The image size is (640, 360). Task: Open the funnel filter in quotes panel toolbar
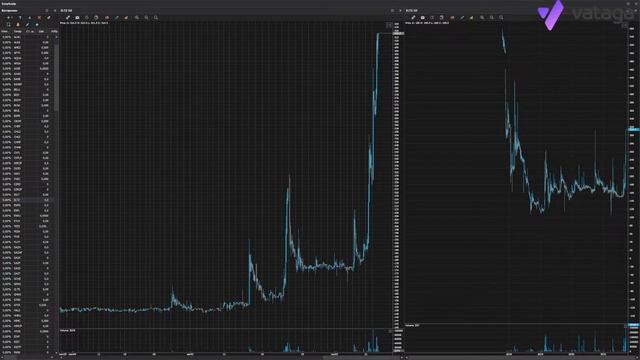(x=20, y=18)
